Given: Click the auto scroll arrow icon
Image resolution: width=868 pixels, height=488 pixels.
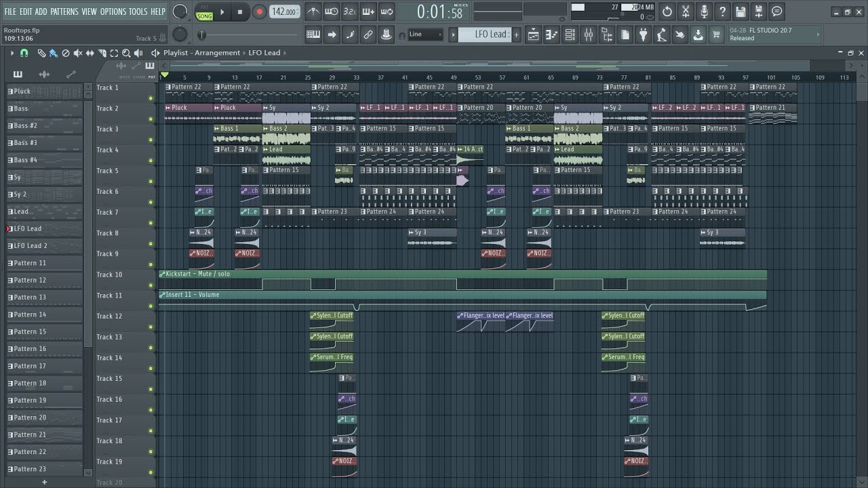Looking at the screenshot, I should tap(332, 35).
